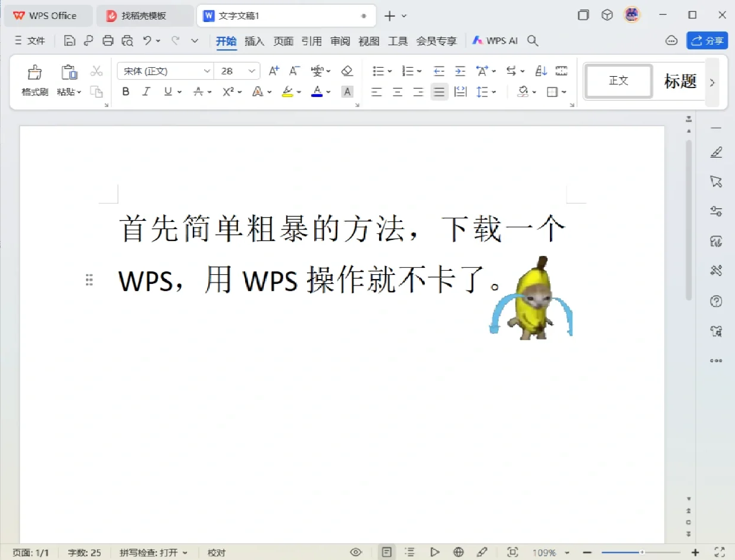Toggle italic formatting
Screen dimensions: 735x560
coord(146,92)
